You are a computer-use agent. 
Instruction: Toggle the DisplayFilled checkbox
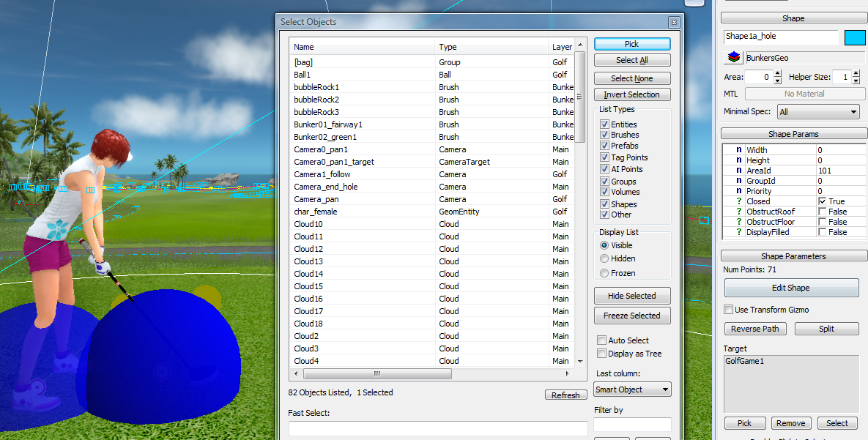pyautogui.click(x=822, y=232)
